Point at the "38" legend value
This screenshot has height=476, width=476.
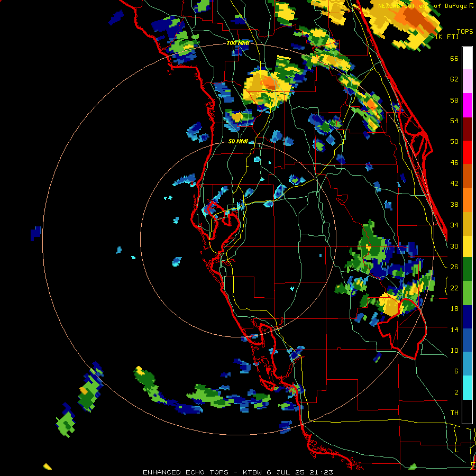point(454,205)
